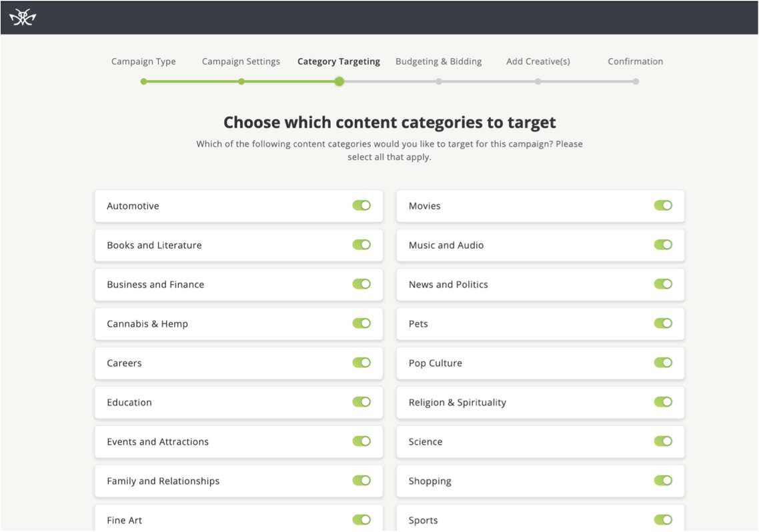
Task: Click the logo icon in the header
Action: (23, 18)
